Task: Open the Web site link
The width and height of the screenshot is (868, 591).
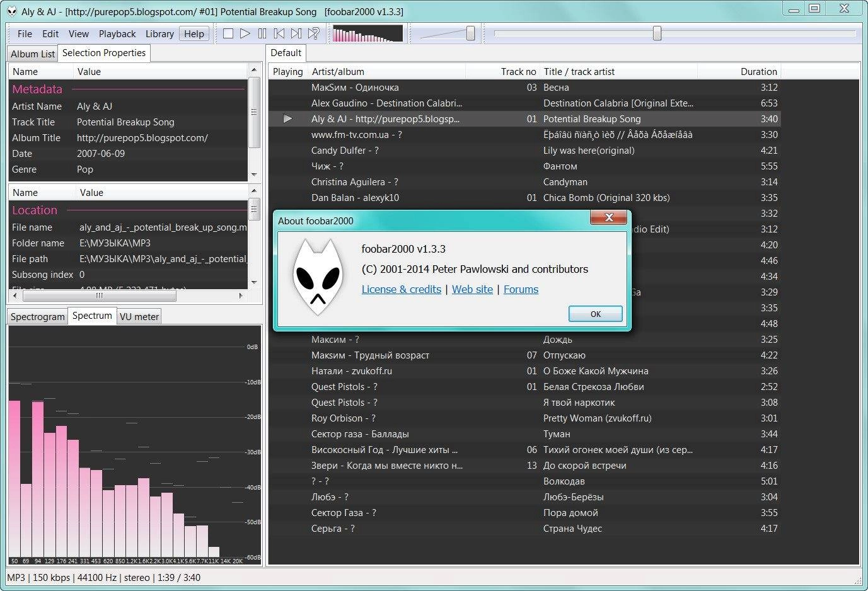Action: 472,289
